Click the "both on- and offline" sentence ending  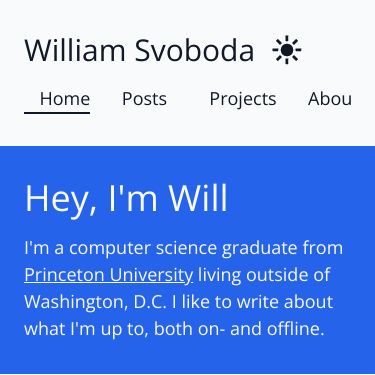[x=239, y=329]
